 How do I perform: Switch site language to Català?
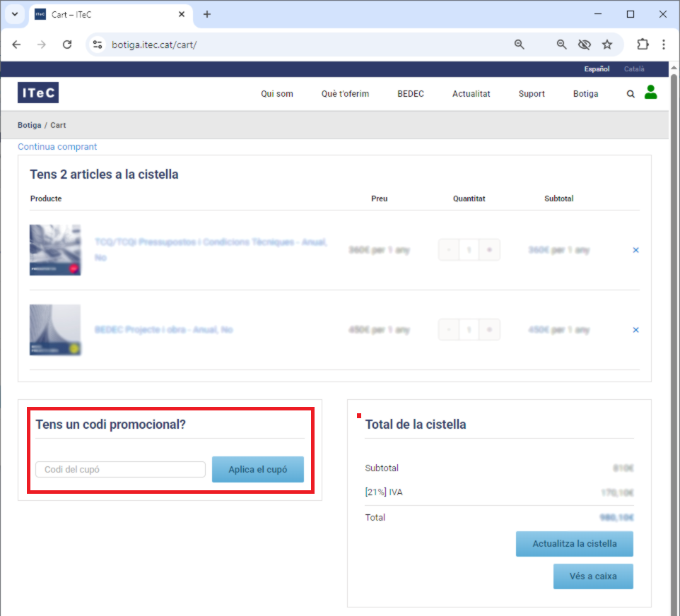click(634, 69)
